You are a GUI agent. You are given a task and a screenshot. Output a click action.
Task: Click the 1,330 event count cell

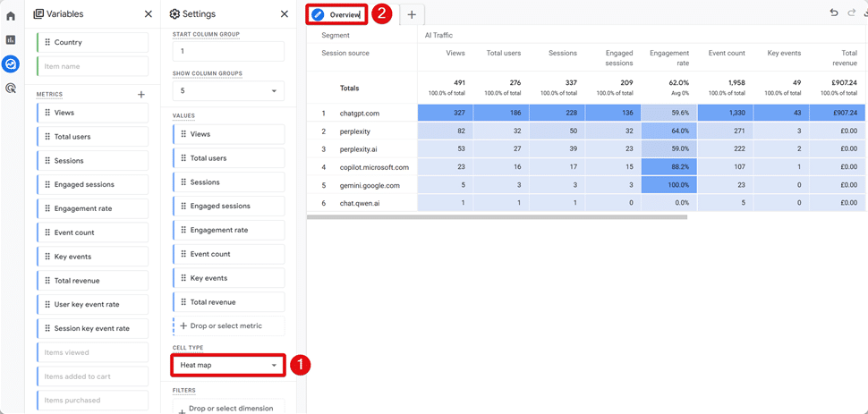click(x=725, y=113)
